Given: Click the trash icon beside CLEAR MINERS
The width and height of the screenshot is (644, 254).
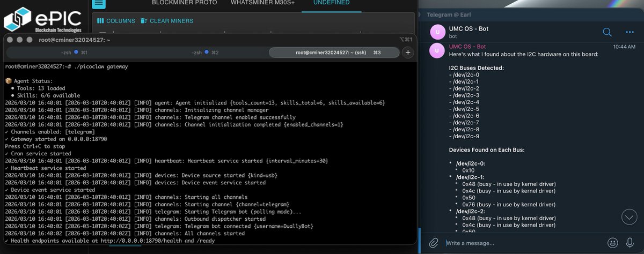Looking at the screenshot, I should point(143,21).
